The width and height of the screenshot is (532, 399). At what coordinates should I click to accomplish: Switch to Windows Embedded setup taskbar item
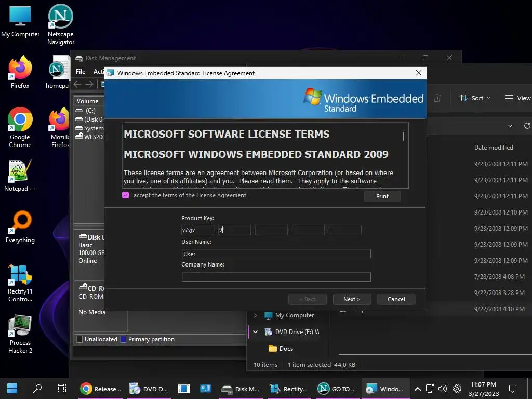pos(385,389)
